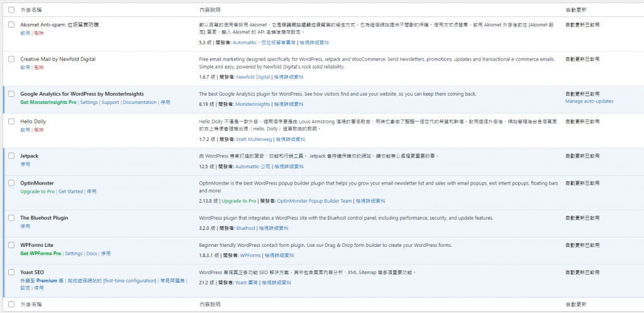This screenshot has height=313, width=644.
Task: Click the Get WPForms Pro link
Action: 41,254
